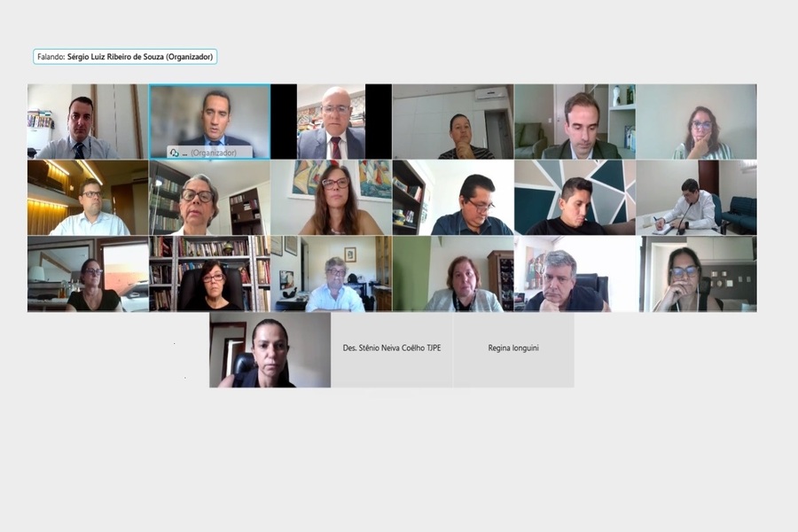This screenshot has height=532, width=798.
Task: Select the (Organizador) name label on highlighted tile
Action: (x=214, y=153)
